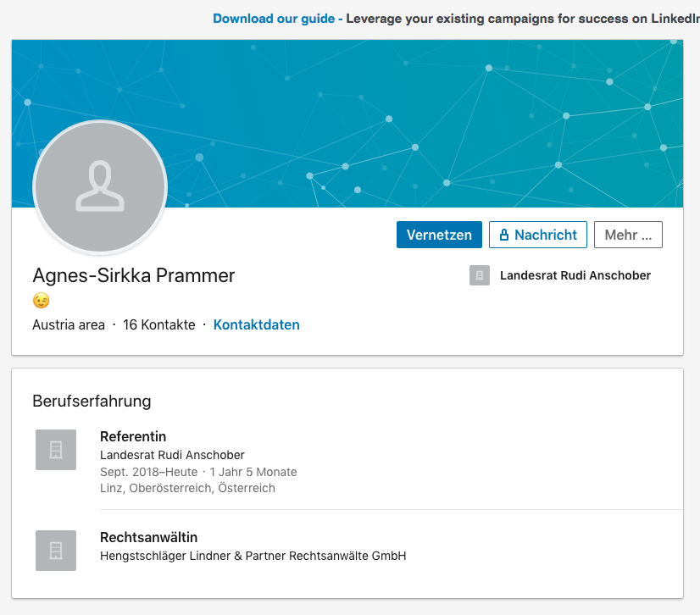Image resolution: width=700 pixels, height=615 pixels.
Task: Click the winking emoji under the name
Action: tap(41, 301)
